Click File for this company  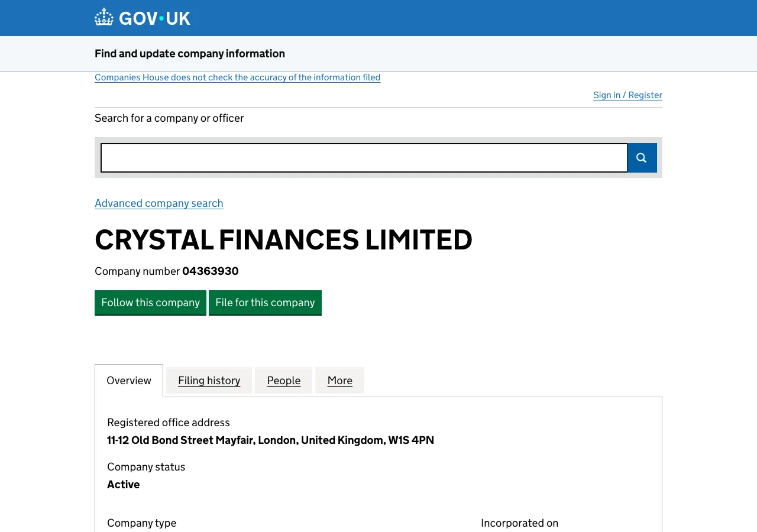click(265, 302)
